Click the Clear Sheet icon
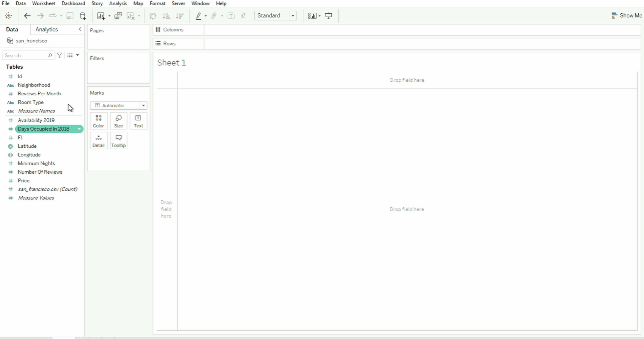The height and width of the screenshot is (339, 644). pos(131,16)
